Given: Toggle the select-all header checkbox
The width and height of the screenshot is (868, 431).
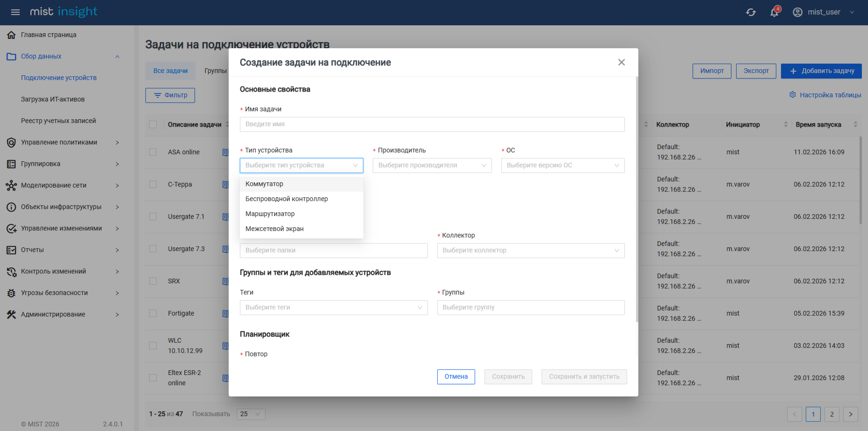Looking at the screenshot, I should point(153,124).
